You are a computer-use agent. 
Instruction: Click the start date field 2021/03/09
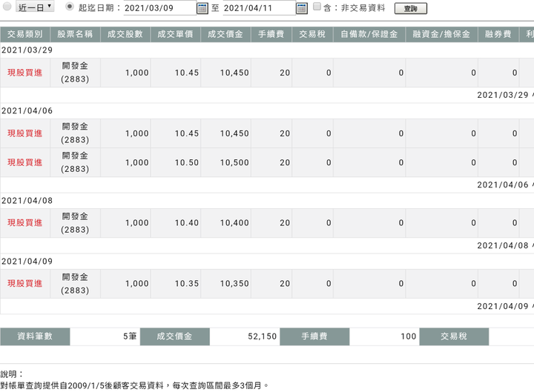click(x=159, y=8)
